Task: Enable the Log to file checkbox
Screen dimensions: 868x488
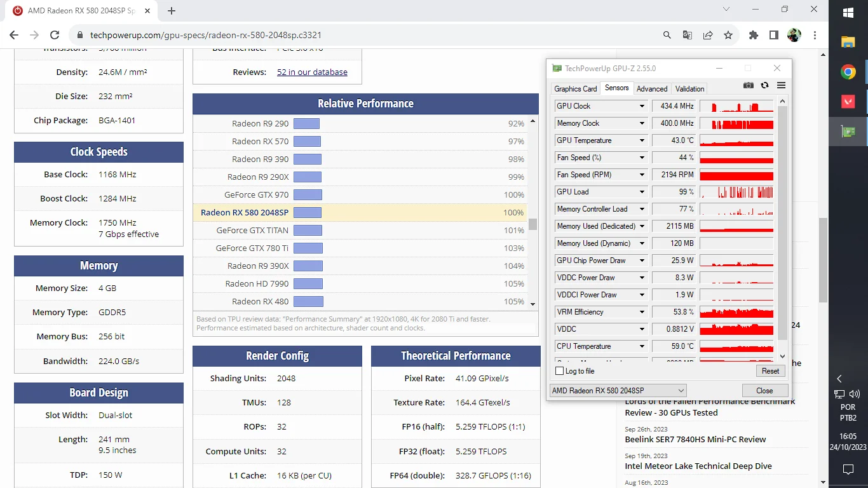Action: [x=560, y=371]
